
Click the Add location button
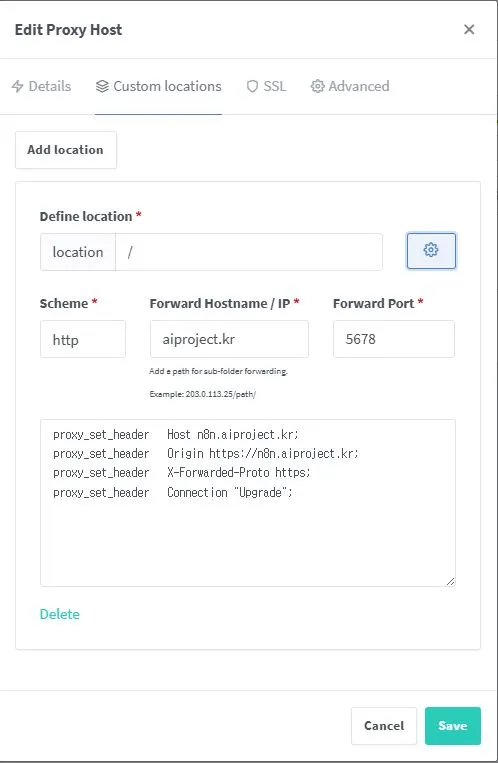(66, 150)
